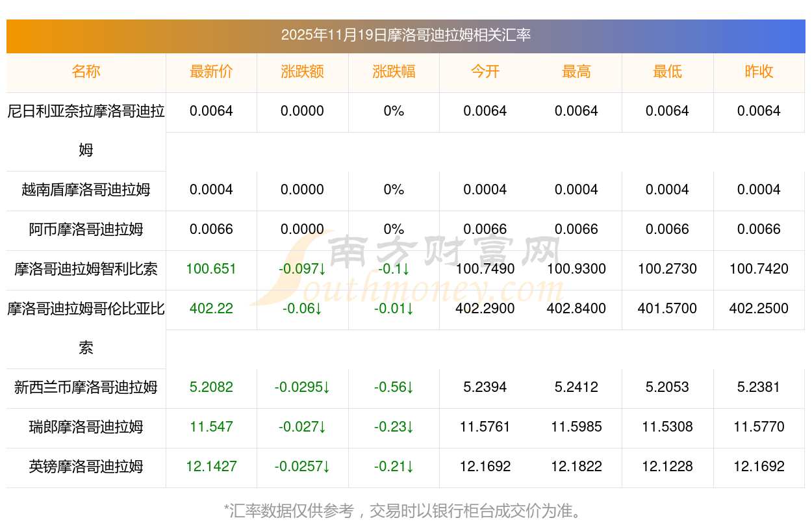This screenshot has width=812, height=531.
Task: Open the 越南盾摩洛哥迪拉姆 row name
Action: click(86, 190)
